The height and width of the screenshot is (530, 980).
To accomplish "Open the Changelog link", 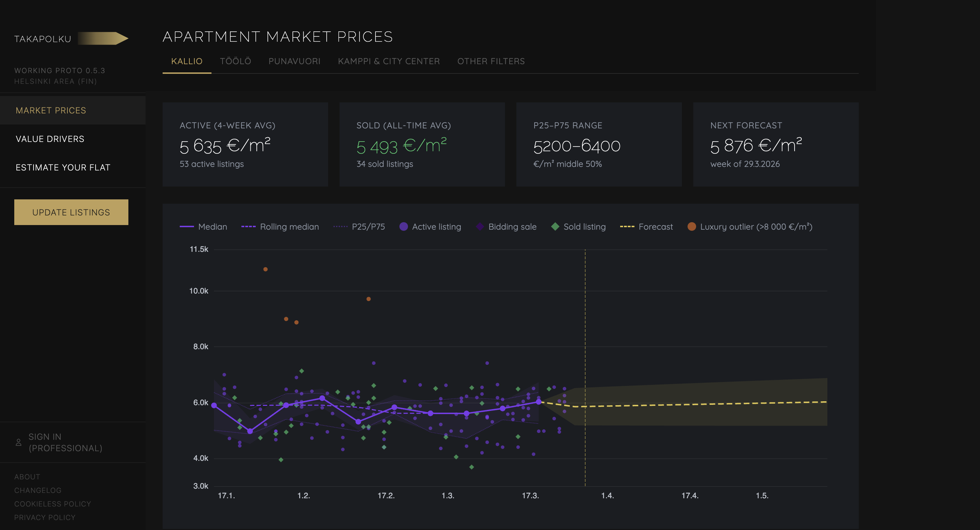I will click(x=38, y=490).
